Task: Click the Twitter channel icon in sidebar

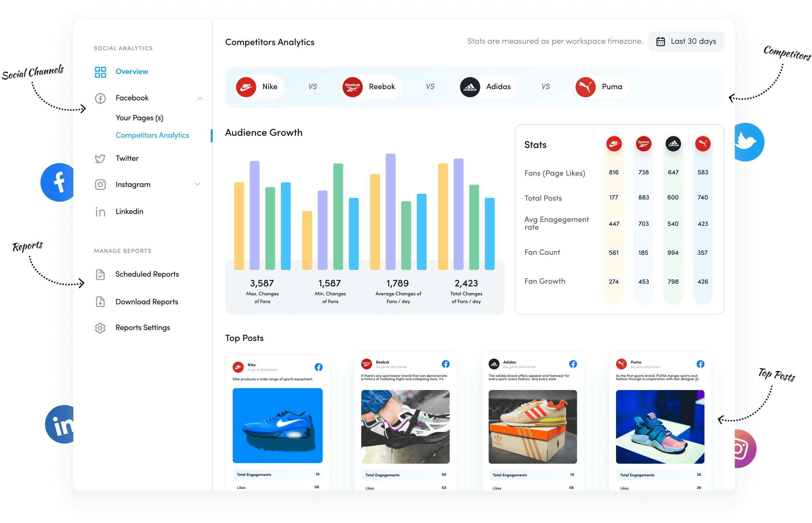Action: (100, 158)
